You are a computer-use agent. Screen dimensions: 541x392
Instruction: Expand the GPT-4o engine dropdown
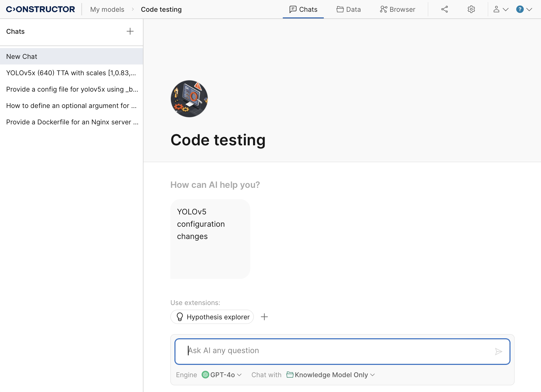click(x=222, y=375)
